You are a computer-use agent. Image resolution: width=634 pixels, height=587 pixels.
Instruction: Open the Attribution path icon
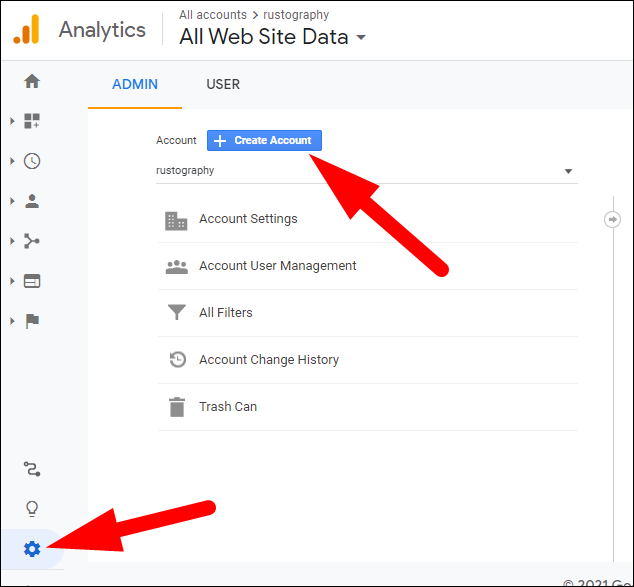pos(32,469)
